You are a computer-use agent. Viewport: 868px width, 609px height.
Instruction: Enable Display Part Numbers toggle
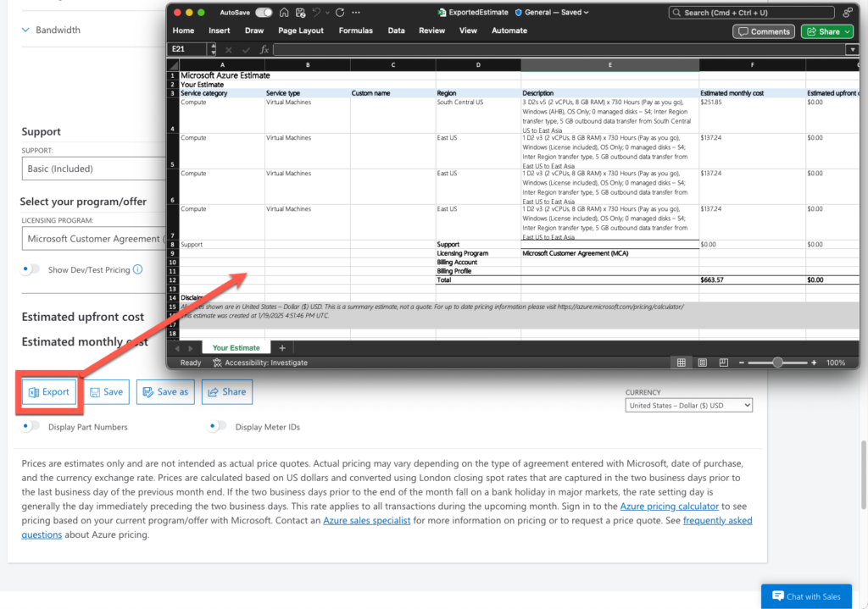(31, 426)
